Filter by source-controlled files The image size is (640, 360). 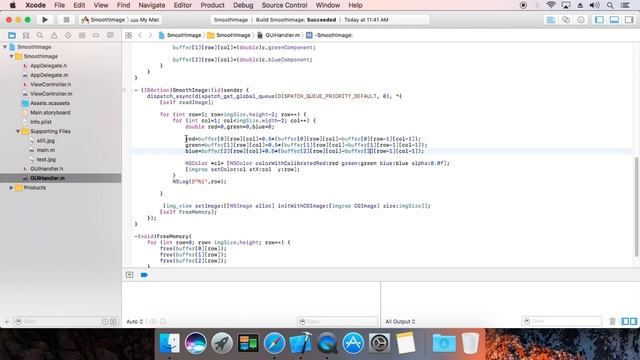pyautogui.click(x=113, y=322)
